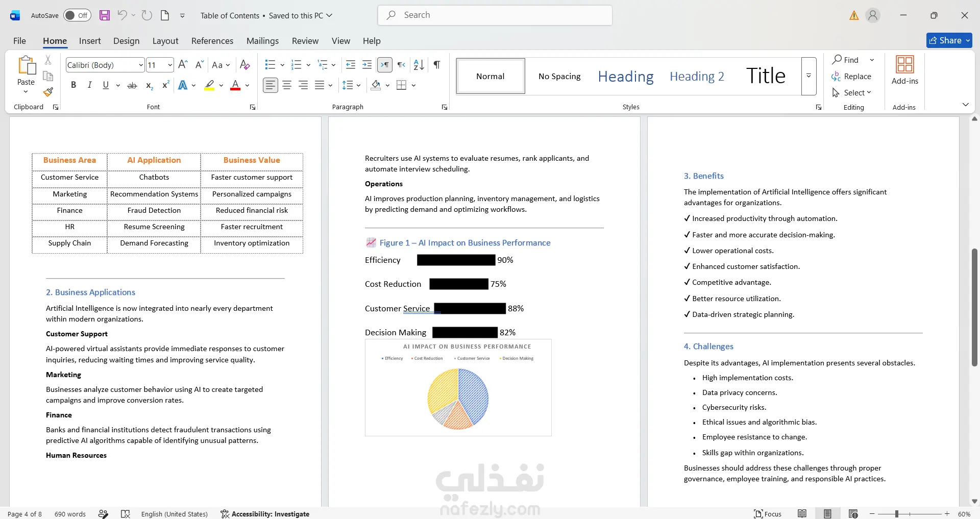Screen dimensions: 980x519
Task: Increase font size with grow icon
Action: coord(183,65)
